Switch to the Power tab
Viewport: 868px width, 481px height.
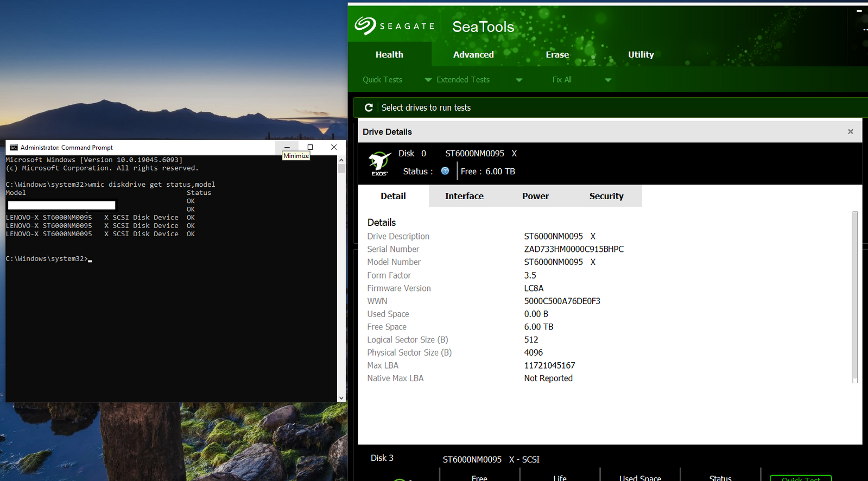coord(535,196)
